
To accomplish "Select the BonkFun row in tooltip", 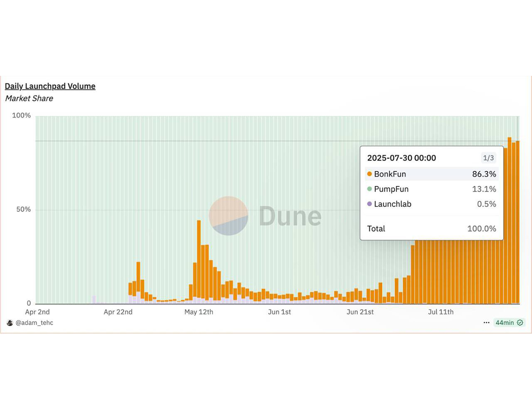I will [x=432, y=174].
